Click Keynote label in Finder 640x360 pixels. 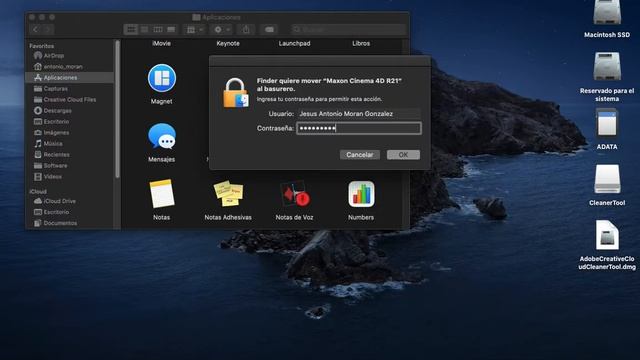tap(228, 43)
